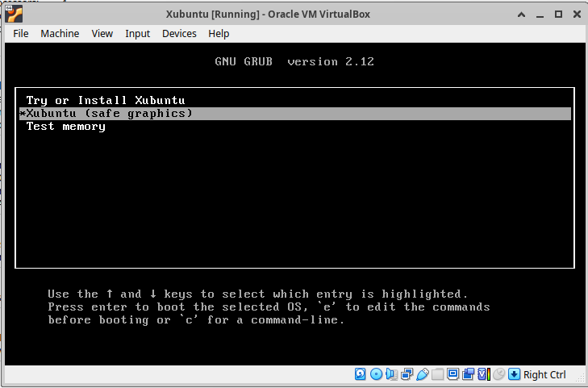This screenshot has height=388, width=588.
Task: Open the View menu
Action: tap(102, 33)
